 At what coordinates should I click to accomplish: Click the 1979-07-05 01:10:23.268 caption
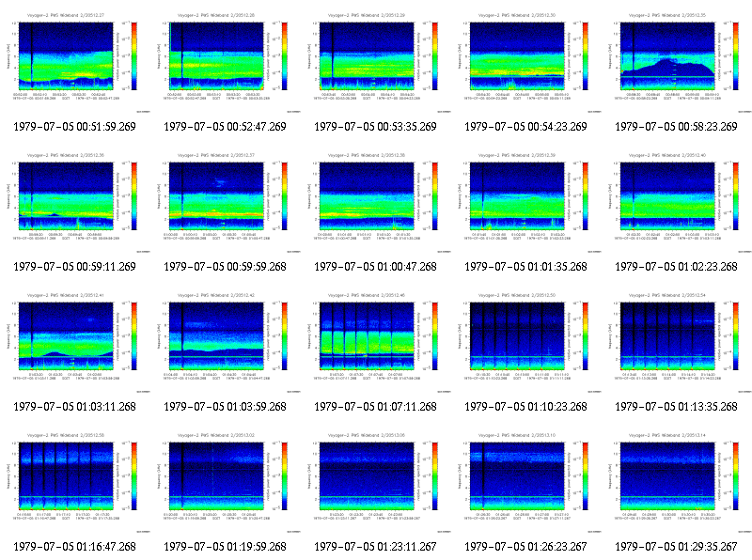tap(525, 407)
